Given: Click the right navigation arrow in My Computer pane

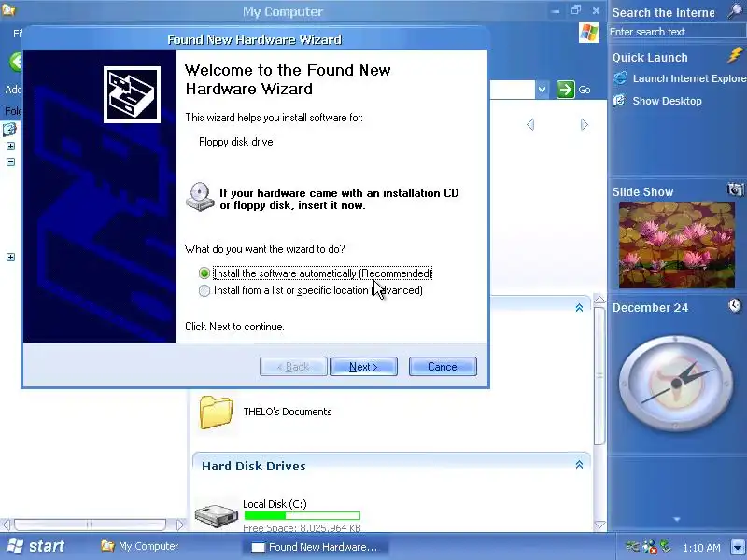Looking at the screenshot, I should (x=585, y=125).
